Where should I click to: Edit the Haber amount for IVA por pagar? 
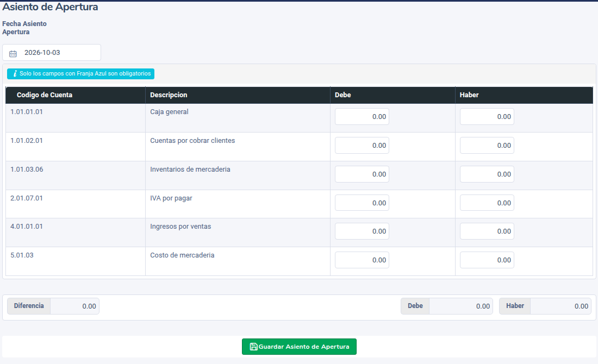pyautogui.click(x=487, y=203)
